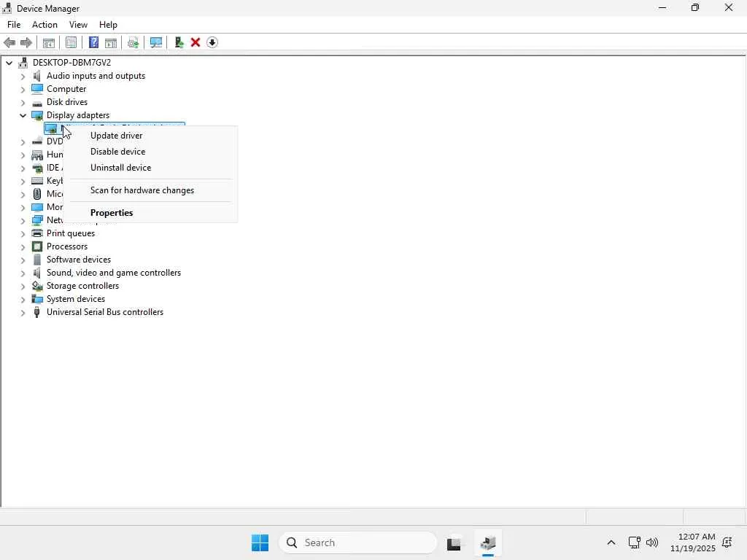Image resolution: width=747 pixels, height=560 pixels.
Task: Choose Uninstall device from context menu
Action: pos(150,168)
